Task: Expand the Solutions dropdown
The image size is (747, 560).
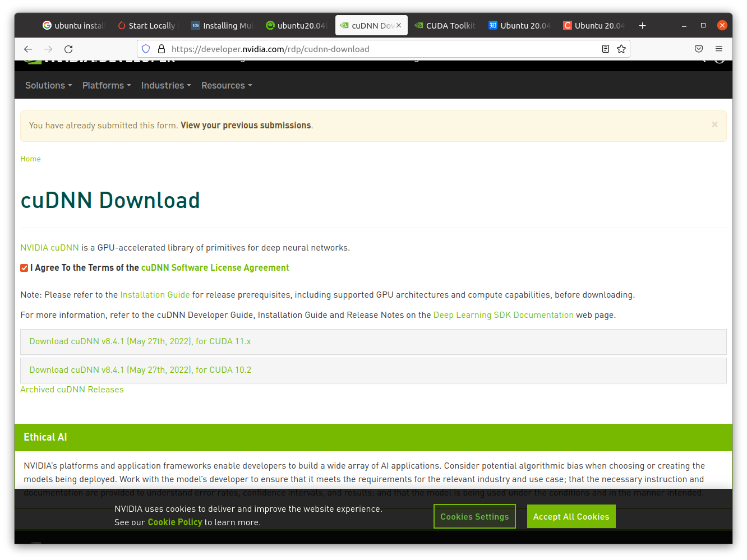Action: tap(48, 85)
